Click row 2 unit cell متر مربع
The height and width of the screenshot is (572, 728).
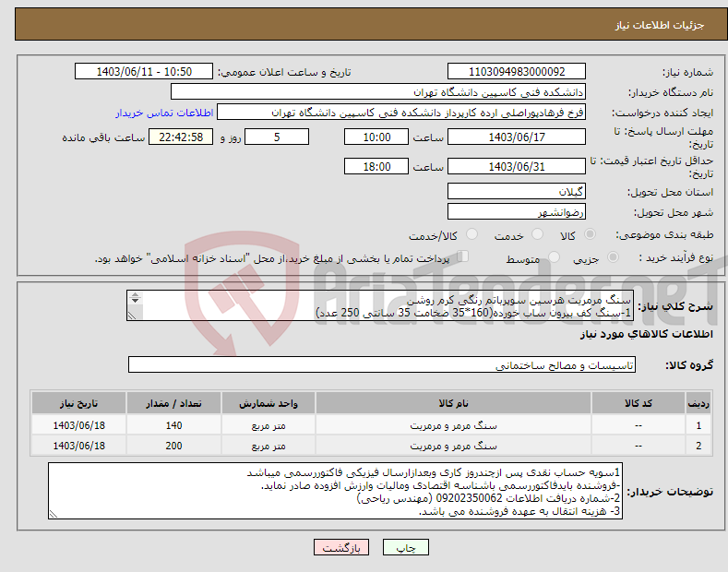[269, 446]
